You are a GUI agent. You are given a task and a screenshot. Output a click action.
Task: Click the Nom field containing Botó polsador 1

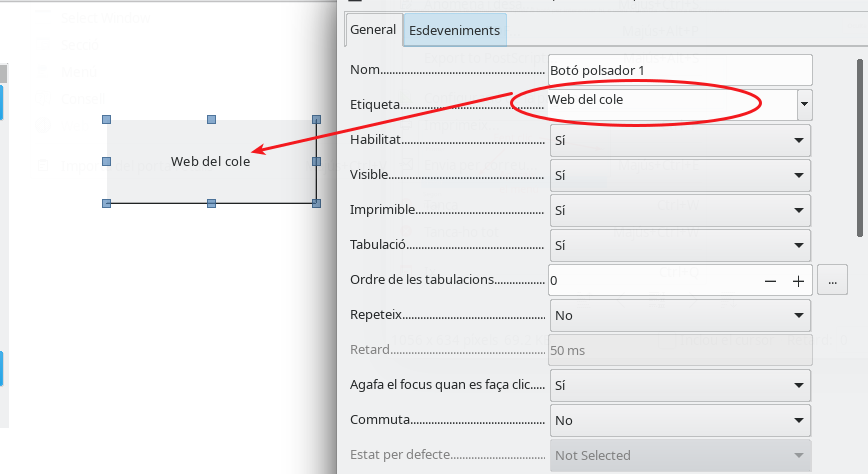(680, 70)
